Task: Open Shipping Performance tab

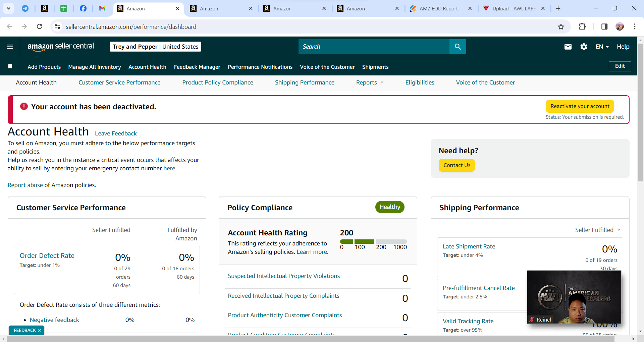Action: click(305, 82)
